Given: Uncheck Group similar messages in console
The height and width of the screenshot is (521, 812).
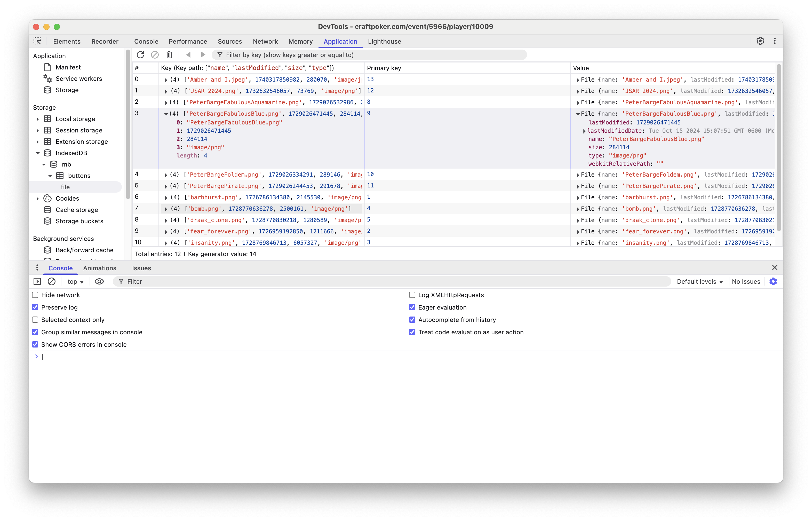Looking at the screenshot, I should click(x=35, y=332).
